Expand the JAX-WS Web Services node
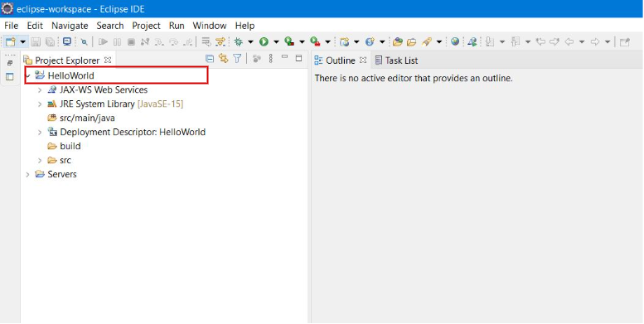644x324 pixels. [40, 90]
